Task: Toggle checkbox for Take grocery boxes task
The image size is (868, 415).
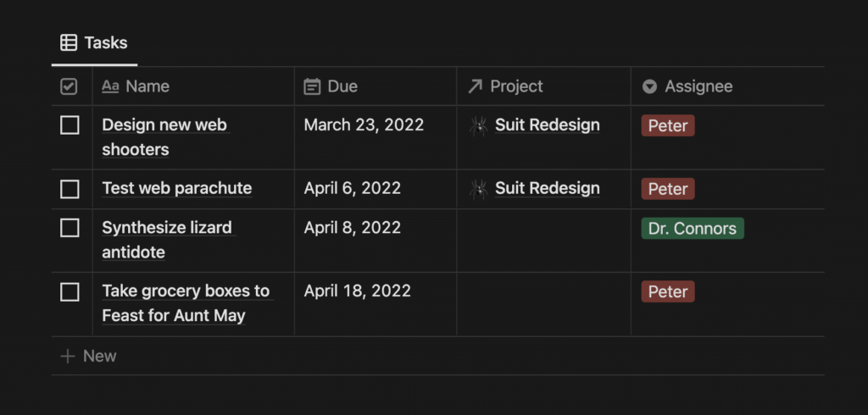Action: pyautogui.click(x=70, y=291)
